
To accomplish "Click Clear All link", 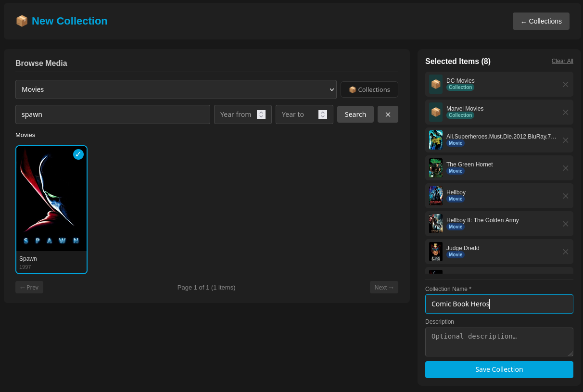I will coord(562,61).
